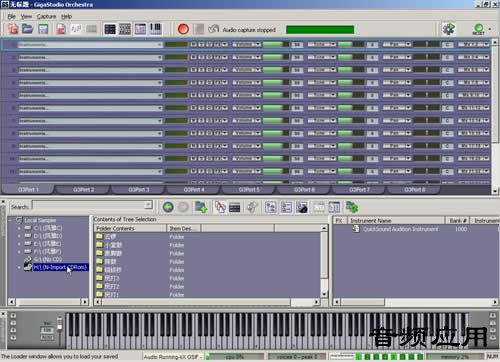Open the instrument dropdown on channel 3
The width and height of the screenshot is (500, 362).
click(x=159, y=70)
